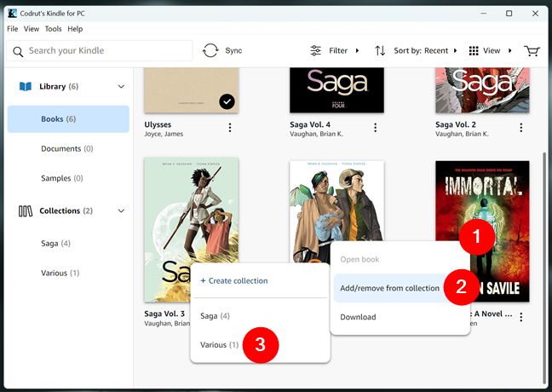Viewport: 552px width, 392px height.
Task: Focus the Search your Kindle field
Action: 100,51
